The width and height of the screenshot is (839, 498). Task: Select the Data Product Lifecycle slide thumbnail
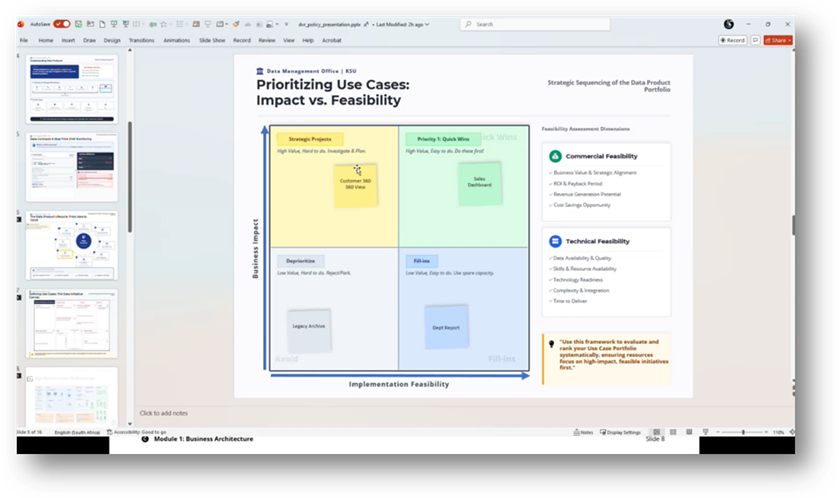pyautogui.click(x=72, y=245)
